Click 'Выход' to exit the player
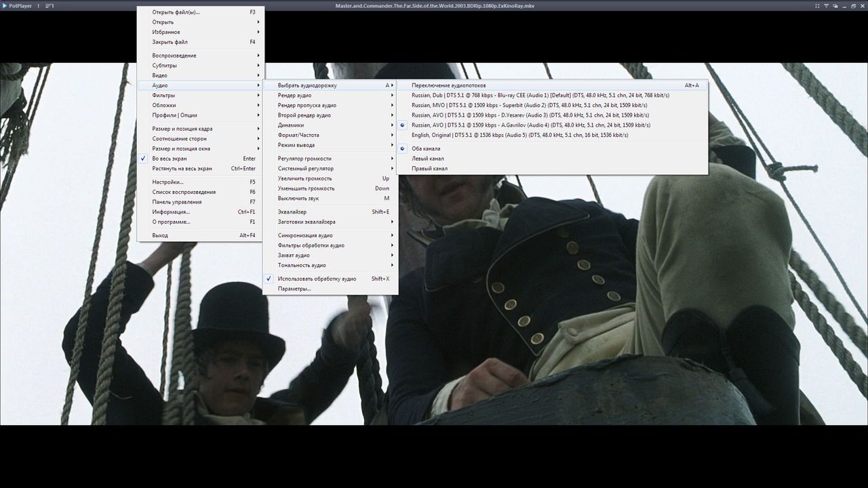 [x=201, y=235]
